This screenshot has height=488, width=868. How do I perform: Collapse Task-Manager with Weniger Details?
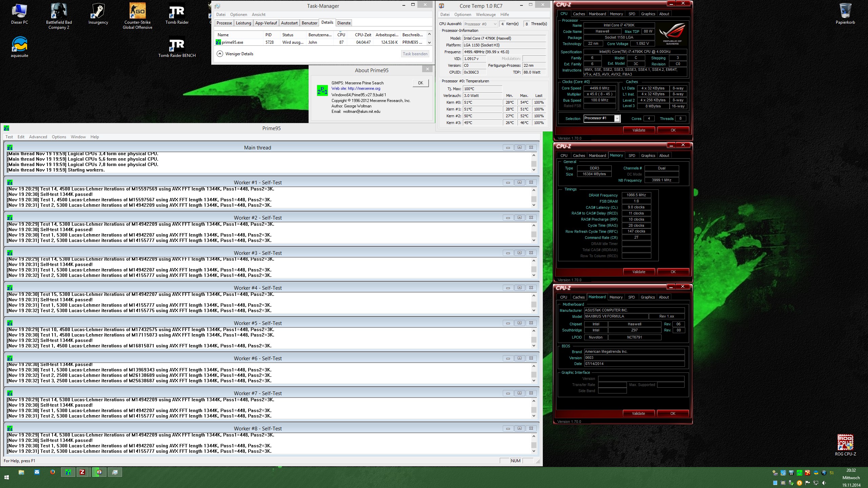235,54
